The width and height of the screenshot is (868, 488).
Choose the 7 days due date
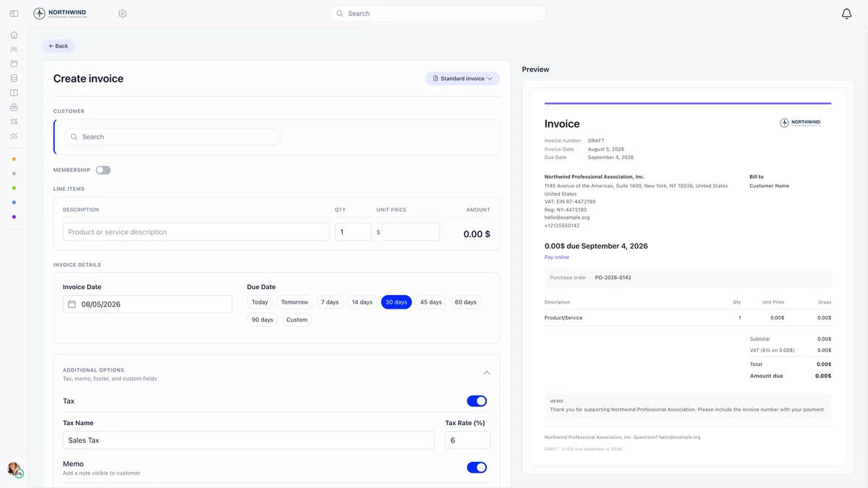330,302
